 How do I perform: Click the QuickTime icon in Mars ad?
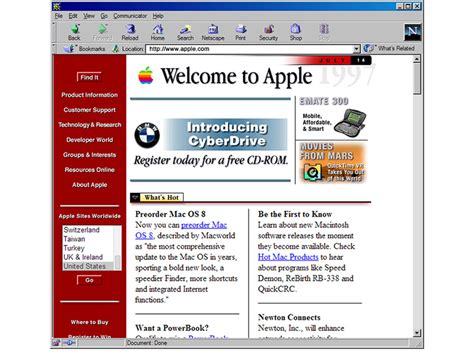tap(312, 172)
